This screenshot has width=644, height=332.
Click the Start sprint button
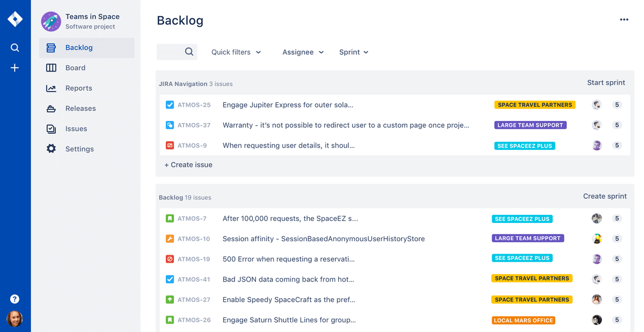point(606,83)
